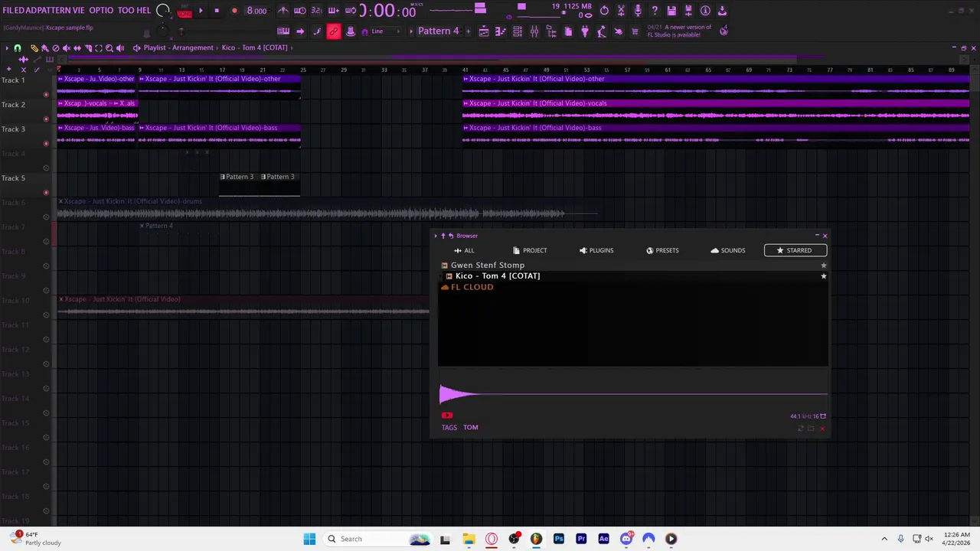Click the Stop transport button

[217, 11]
